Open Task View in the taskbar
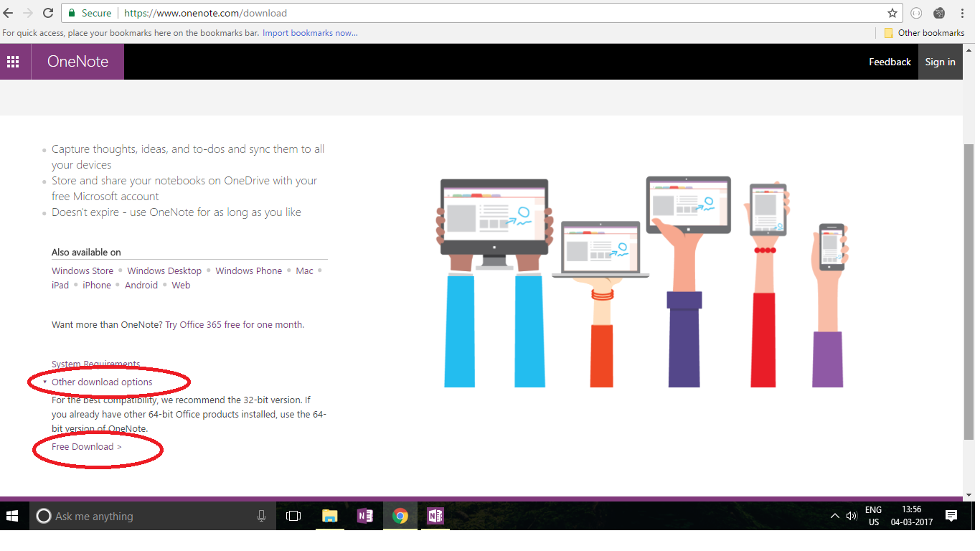980x551 pixels. pyautogui.click(x=293, y=516)
